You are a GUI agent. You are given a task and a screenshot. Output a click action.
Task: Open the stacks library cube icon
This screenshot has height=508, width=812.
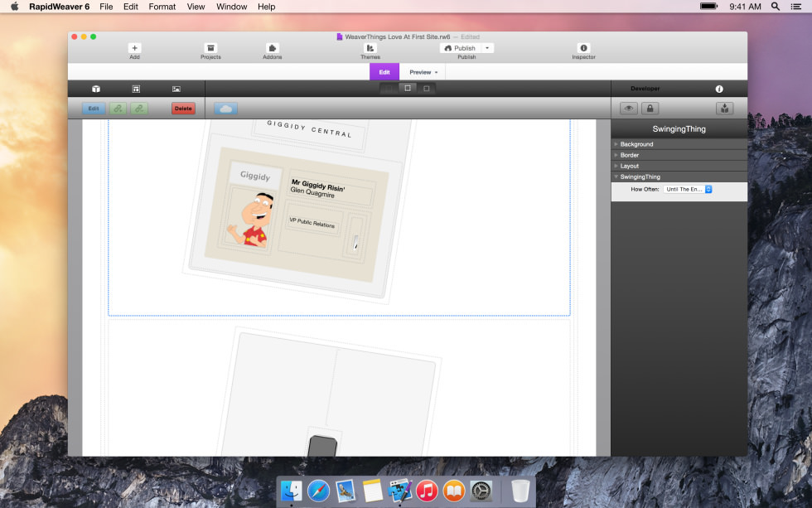coord(96,89)
